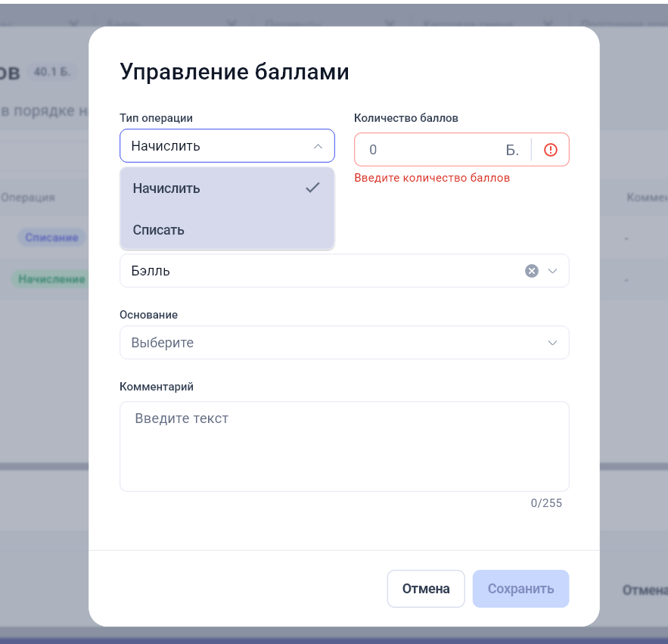Click the Операция column header in background
The width and height of the screenshot is (668, 644).
(x=28, y=198)
